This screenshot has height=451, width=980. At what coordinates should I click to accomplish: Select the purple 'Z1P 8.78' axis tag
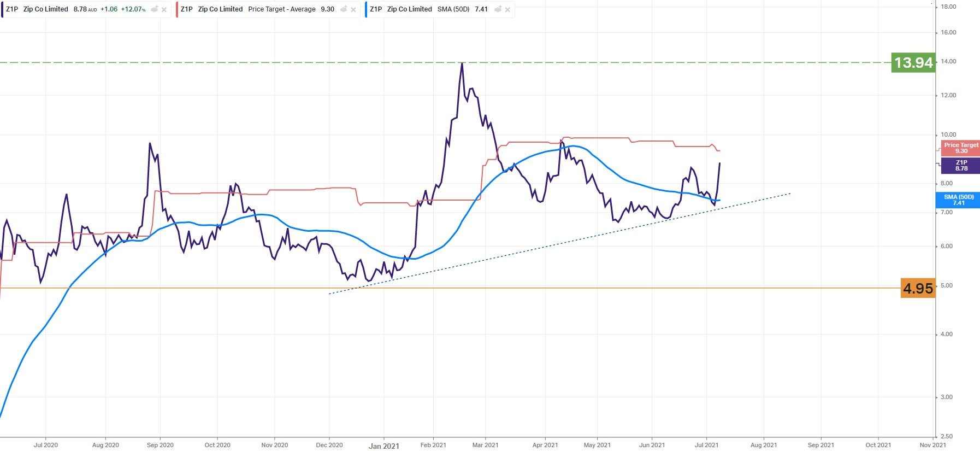coord(960,166)
